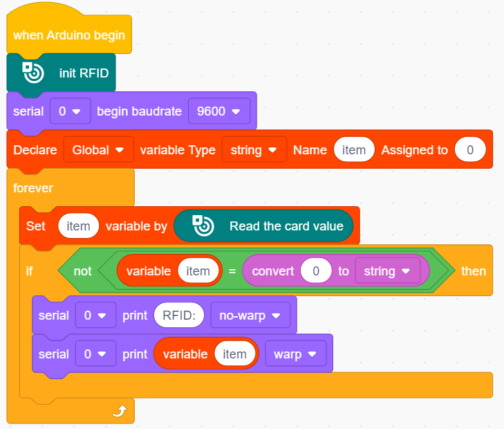The image size is (504, 429).
Task: Click the RFID icon in Read the card value
Action: click(x=203, y=226)
